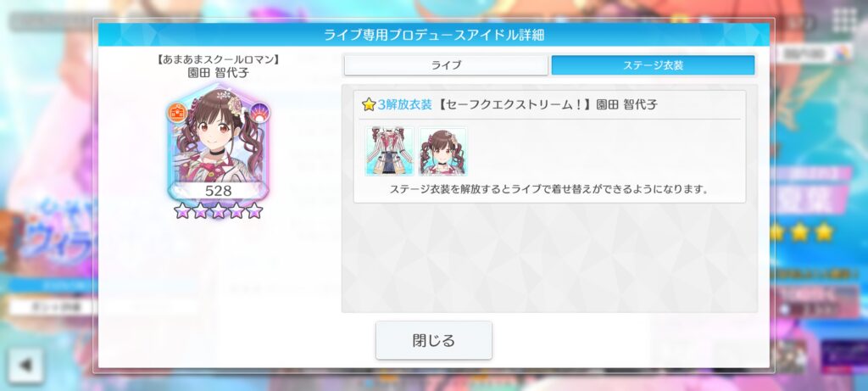This screenshot has height=391, width=868.
Task: Select the ステージ衣装 tab
Action: [654, 65]
